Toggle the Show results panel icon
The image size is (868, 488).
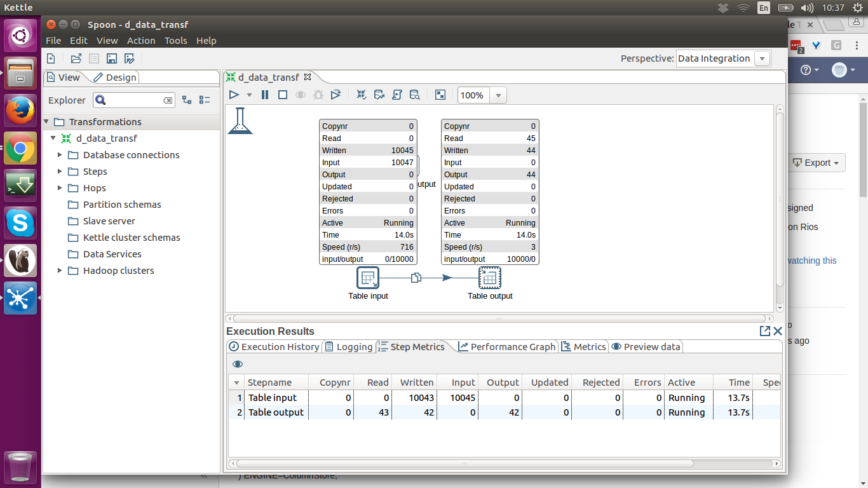440,95
